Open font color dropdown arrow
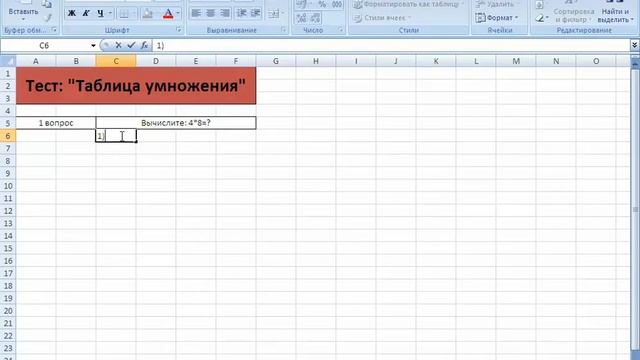640x360 pixels. [x=178, y=13]
